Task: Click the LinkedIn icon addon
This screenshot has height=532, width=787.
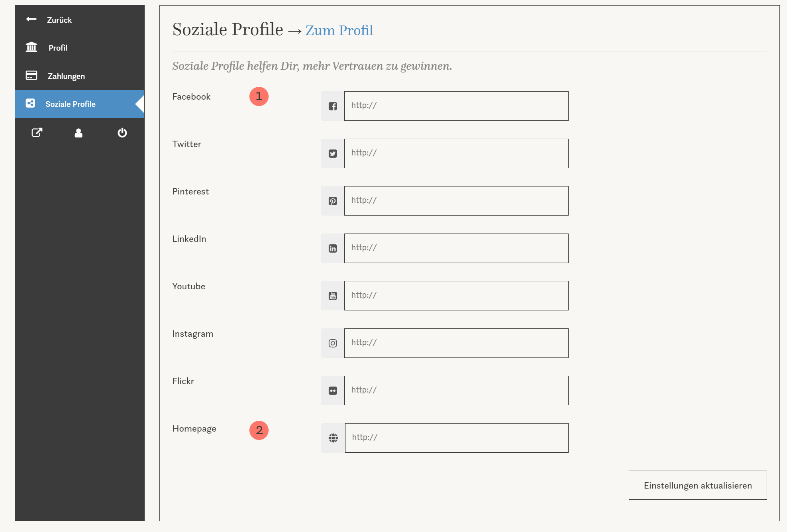Action: coord(333,248)
